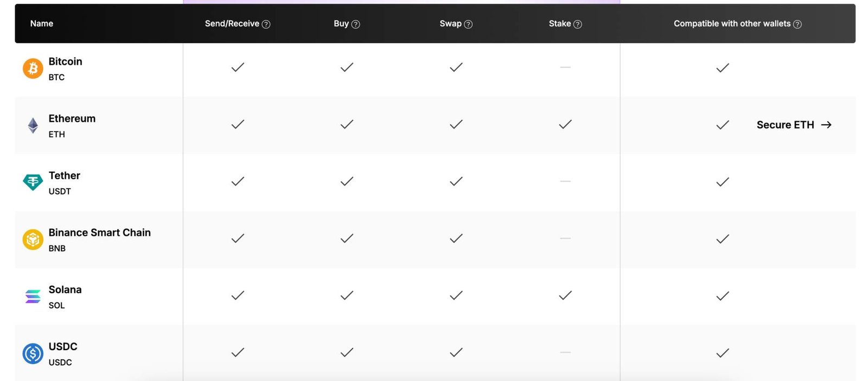Click the Stake column header label

(560, 23)
